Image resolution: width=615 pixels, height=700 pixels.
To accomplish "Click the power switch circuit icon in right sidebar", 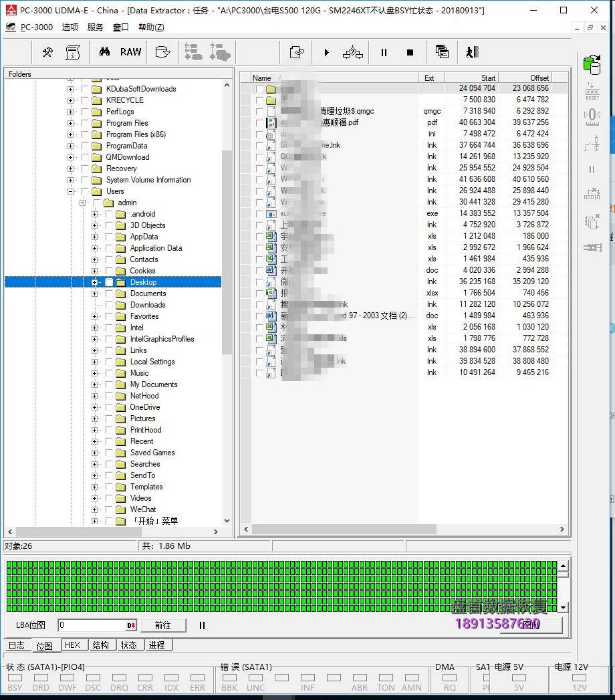I will pos(592,143).
